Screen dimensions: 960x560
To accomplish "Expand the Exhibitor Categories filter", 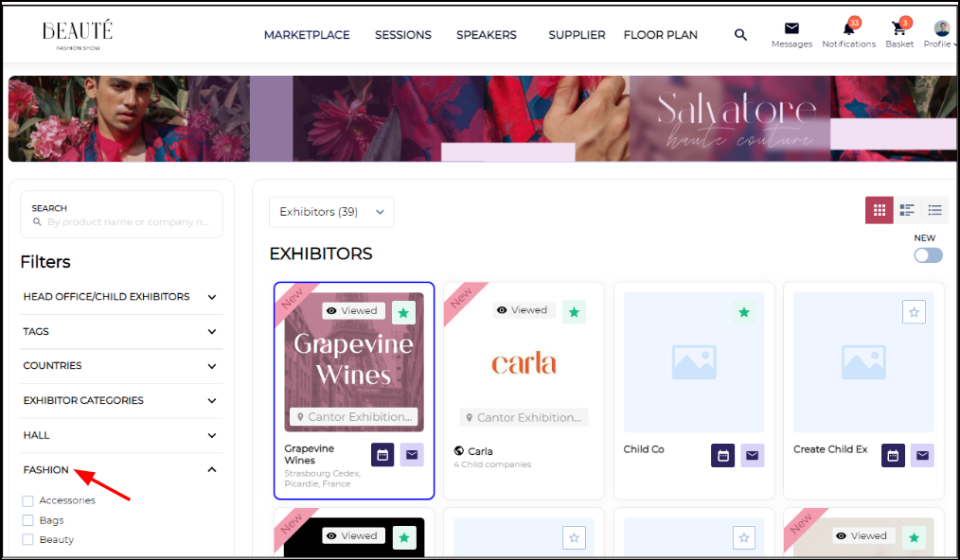I will tap(121, 401).
